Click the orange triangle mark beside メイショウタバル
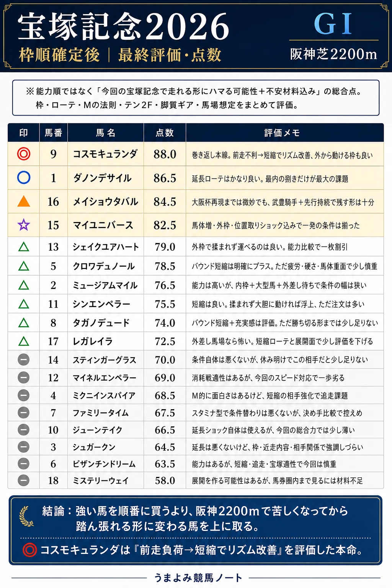392x588 pixels. [x=24, y=201]
